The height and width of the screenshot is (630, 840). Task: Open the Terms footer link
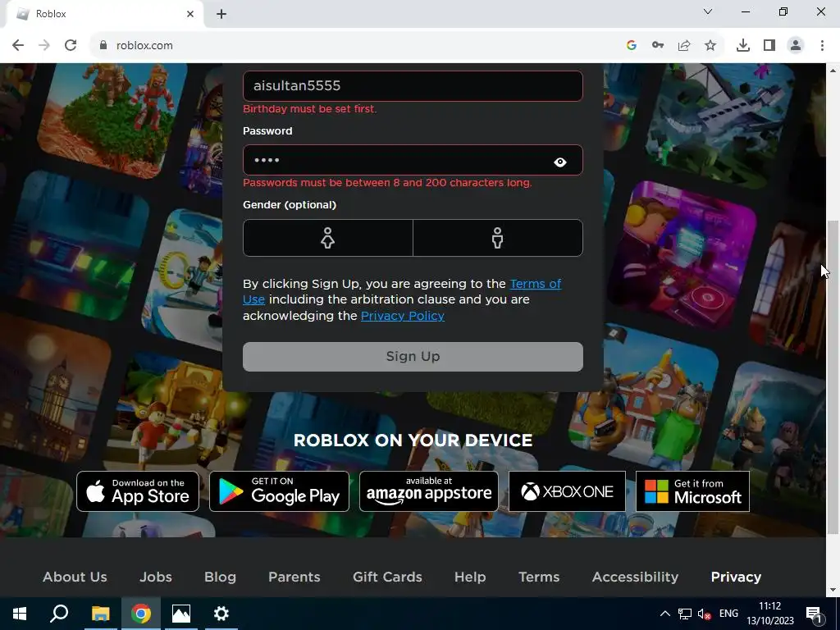coord(539,577)
